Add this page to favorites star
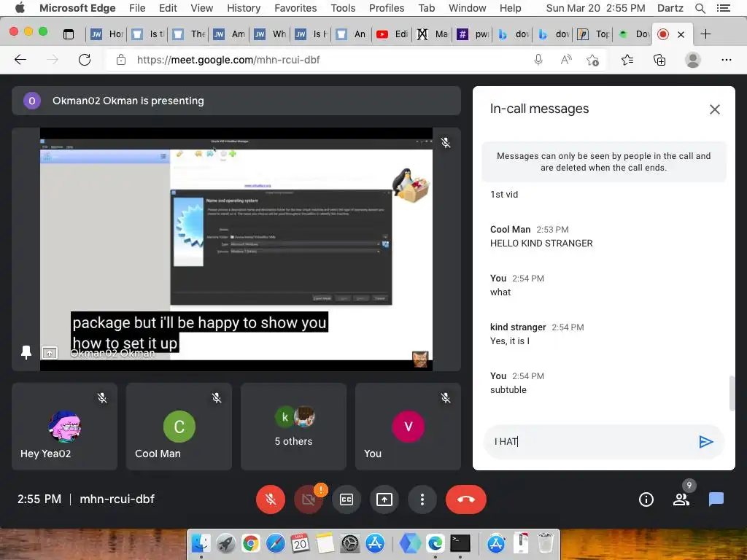The height and width of the screenshot is (560, 747). pyautogui.click(x=592, y=60)
